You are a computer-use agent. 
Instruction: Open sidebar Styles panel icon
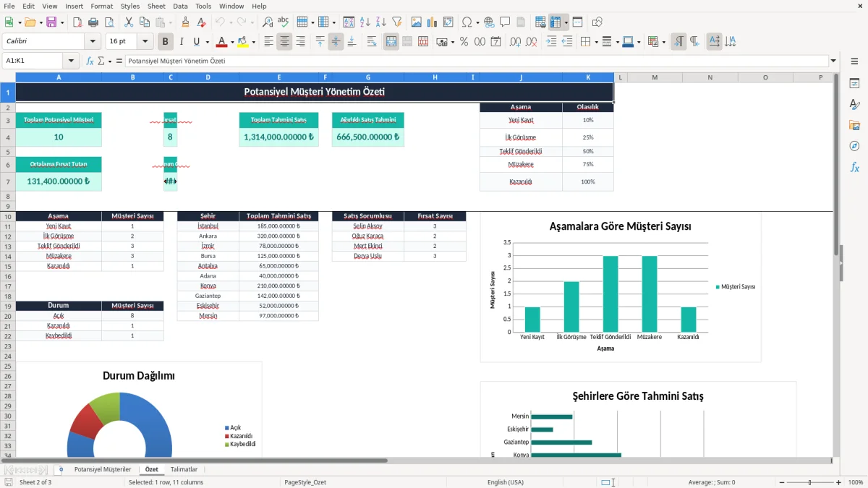[x=854, y=105]
